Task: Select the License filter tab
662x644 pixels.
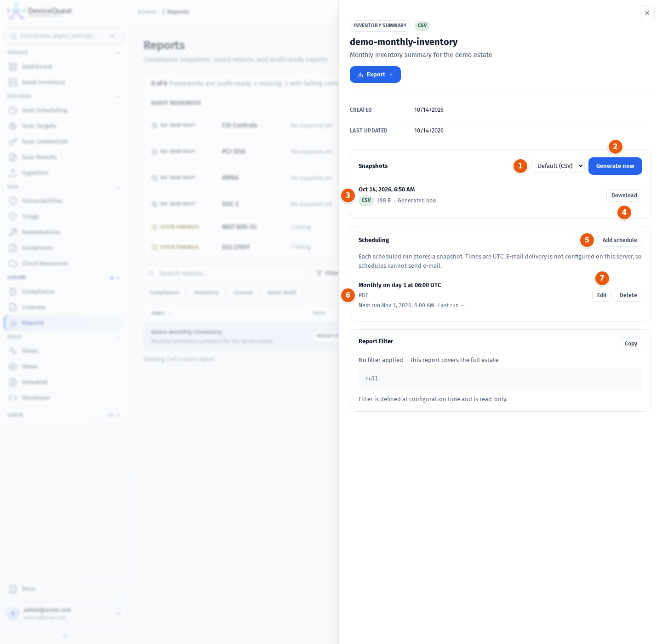Action: click(x=243, y=293)
